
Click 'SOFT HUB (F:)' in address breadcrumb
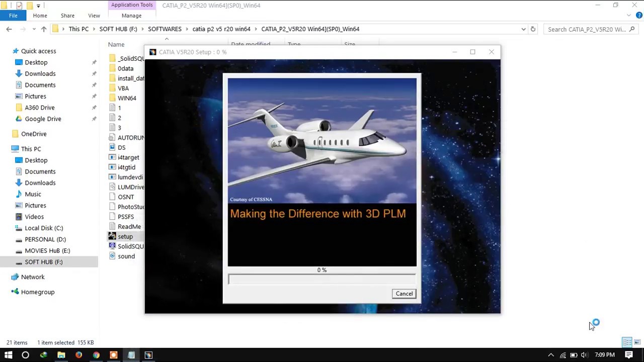[x=118, y=29]
